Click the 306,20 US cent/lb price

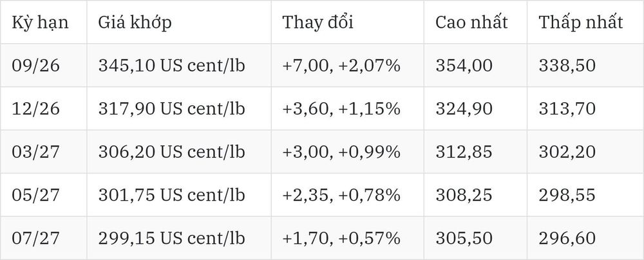coord(171,152)
